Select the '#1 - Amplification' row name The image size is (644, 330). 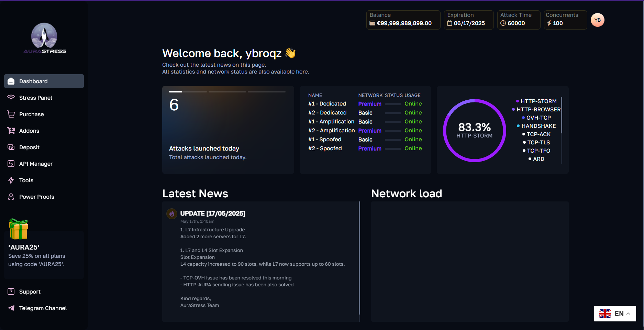(331, 122)
